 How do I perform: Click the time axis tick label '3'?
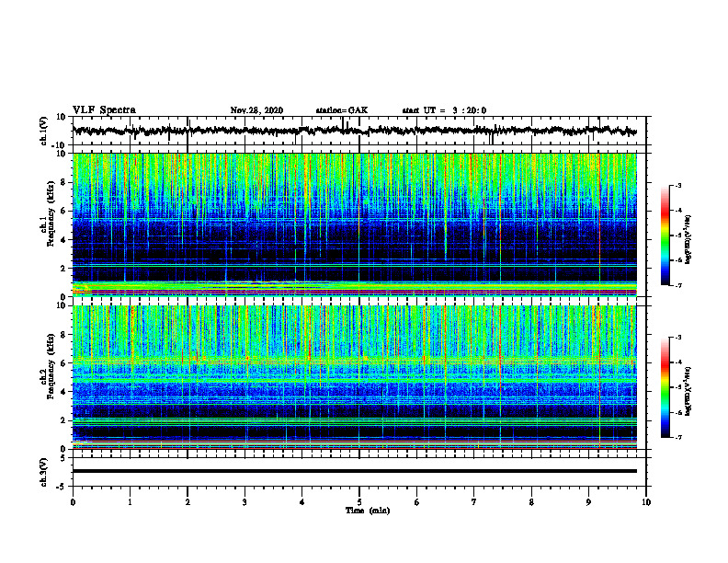pyautogui.click(x=245, y=502)
